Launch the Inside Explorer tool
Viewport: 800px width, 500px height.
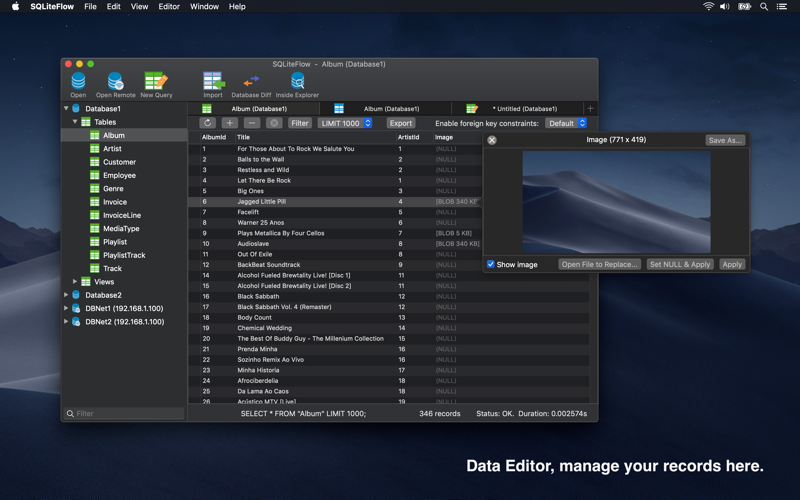coord(297,85)
